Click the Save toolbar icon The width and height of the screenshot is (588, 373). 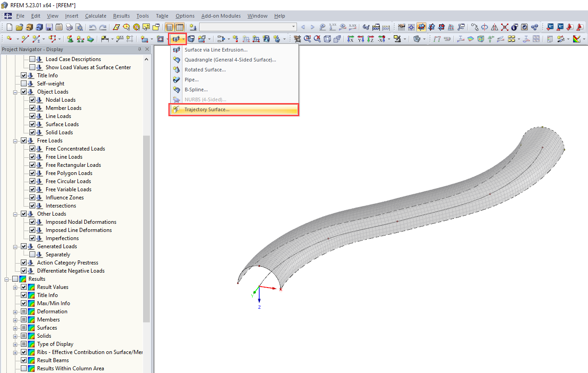49,28
